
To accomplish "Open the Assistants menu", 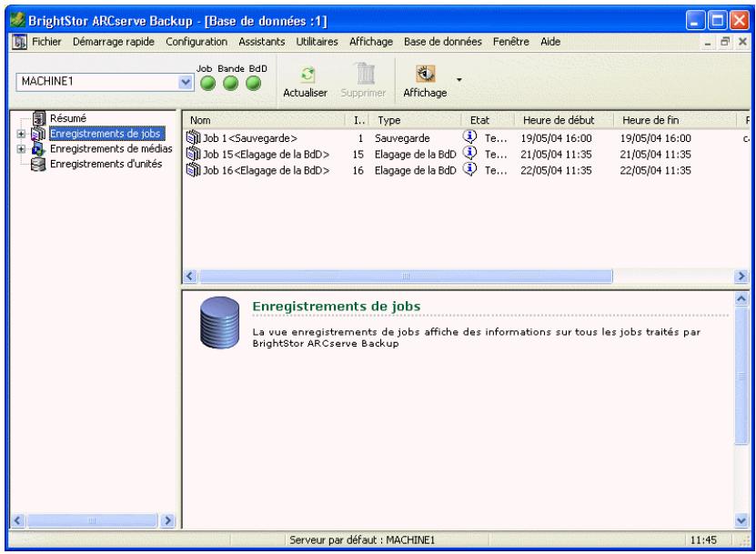I will pyautogui.click(x=262, y=42).
